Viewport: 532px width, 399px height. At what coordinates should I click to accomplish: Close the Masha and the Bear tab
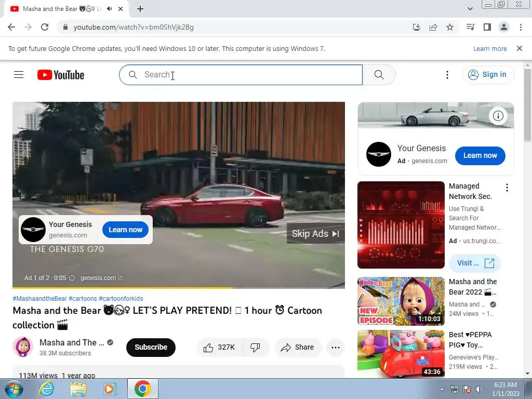click(x=121, y=9)
